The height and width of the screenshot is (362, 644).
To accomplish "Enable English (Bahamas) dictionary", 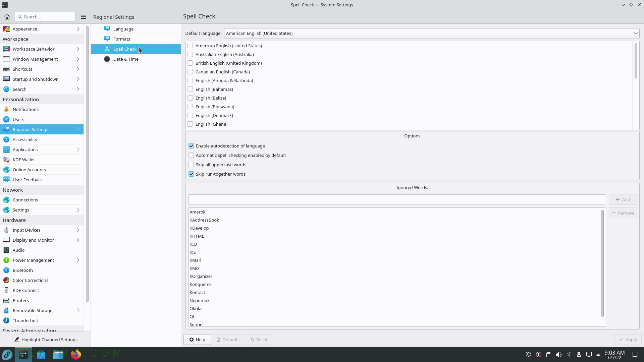I will tap(190, 89).
